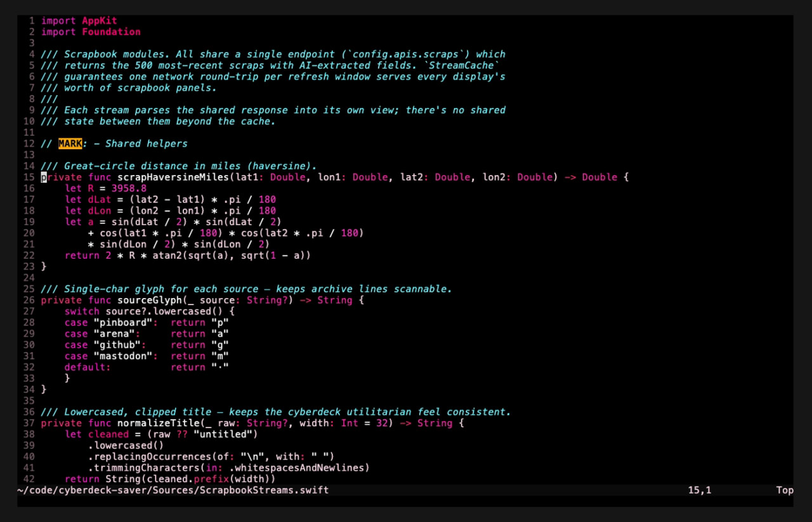Click the `StreamCache` word in the comment
The width and height of the screenshot is (812, 522).
[x=461, y=65]
